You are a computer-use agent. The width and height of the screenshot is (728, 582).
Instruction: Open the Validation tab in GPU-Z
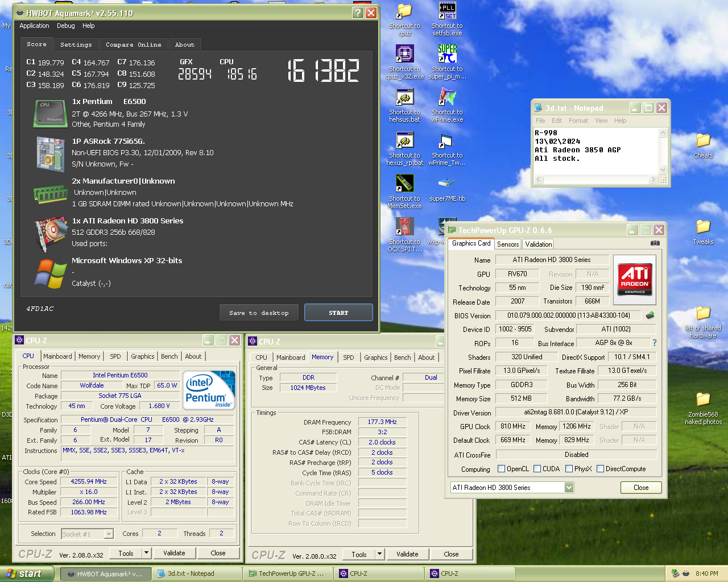tap(538, 244)
